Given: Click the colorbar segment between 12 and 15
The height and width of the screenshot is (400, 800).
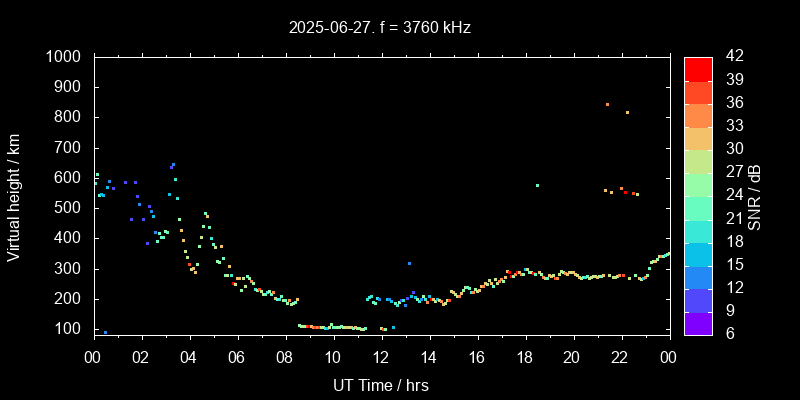Looking at the screenshot, I should click(698, 276).
